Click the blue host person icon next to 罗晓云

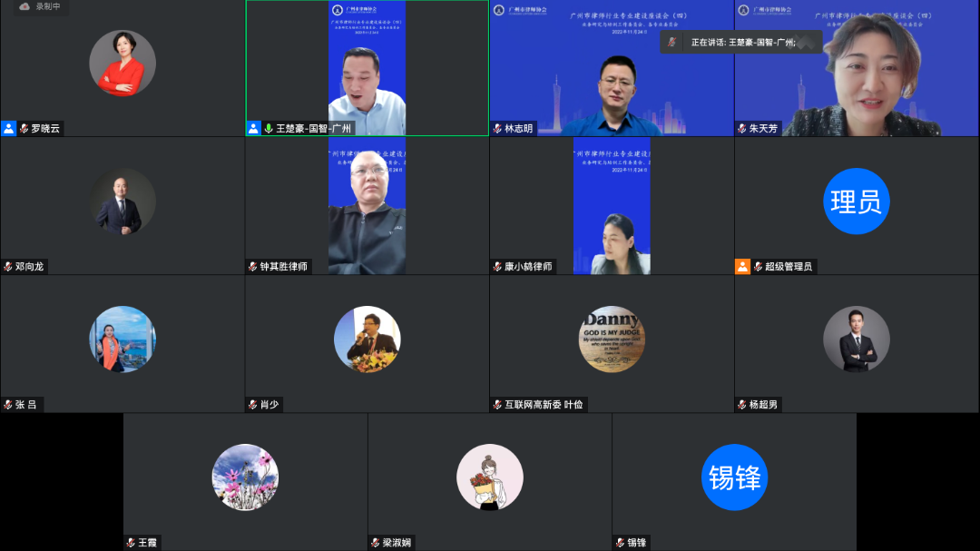pos(8,128)
